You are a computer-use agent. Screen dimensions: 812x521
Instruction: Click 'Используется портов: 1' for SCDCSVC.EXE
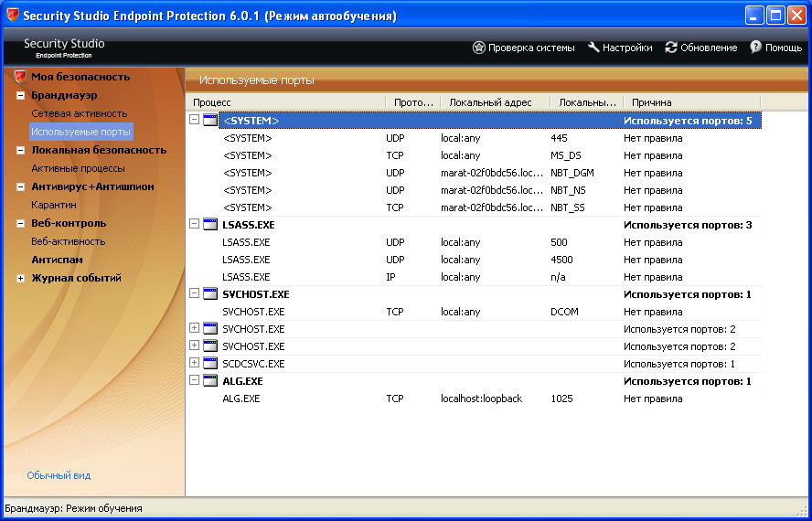[679, 364]
